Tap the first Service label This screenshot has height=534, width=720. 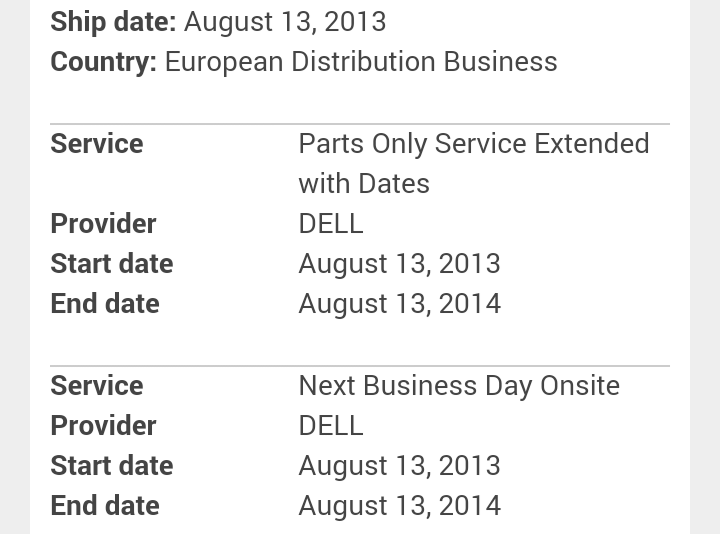click(x=97, y=144)
